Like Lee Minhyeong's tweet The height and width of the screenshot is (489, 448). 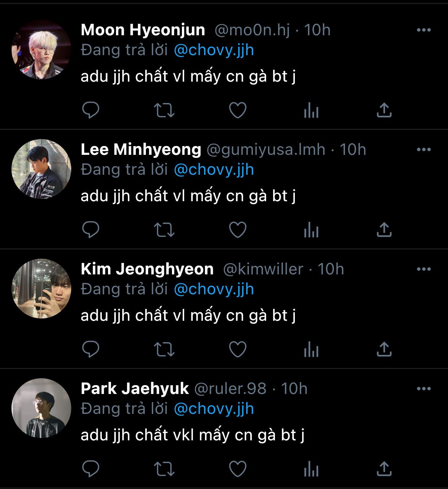(237, 230)
